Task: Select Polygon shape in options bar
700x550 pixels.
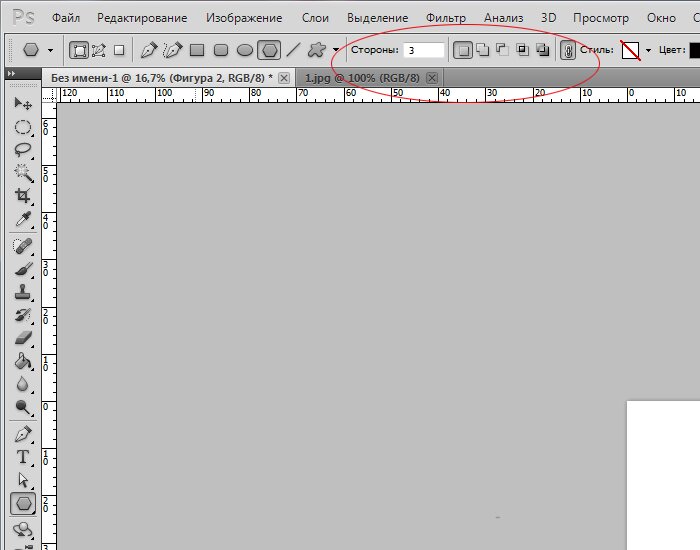Action: 269,50
